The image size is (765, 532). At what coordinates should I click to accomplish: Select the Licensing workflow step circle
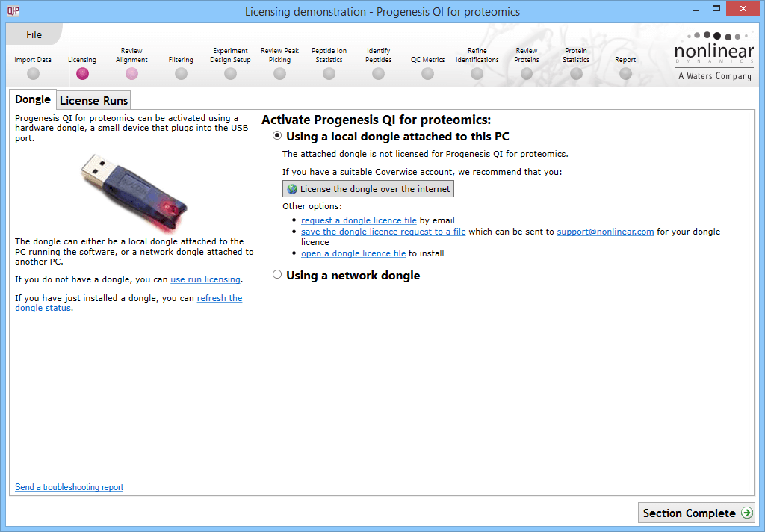point(82,74)
